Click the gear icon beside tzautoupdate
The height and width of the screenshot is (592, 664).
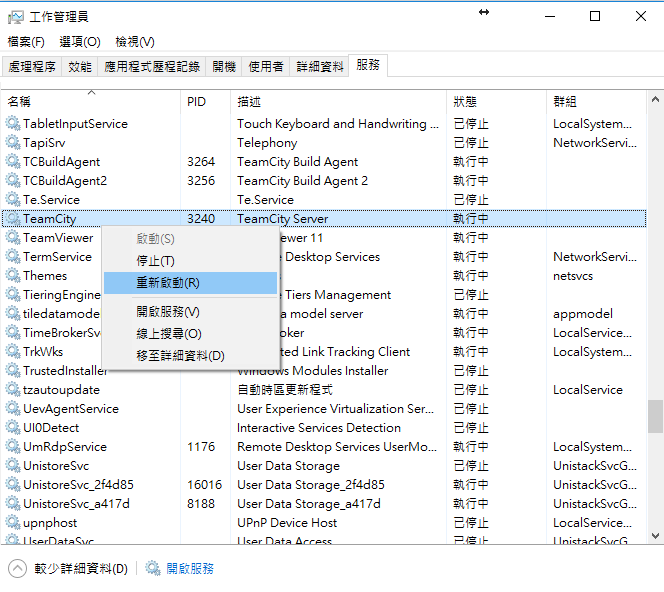[13, 390]
